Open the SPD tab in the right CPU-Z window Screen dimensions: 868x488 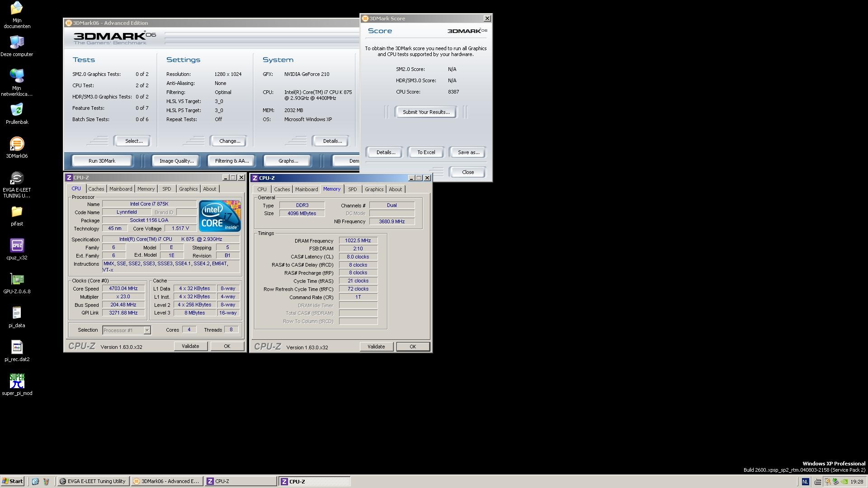352,189
